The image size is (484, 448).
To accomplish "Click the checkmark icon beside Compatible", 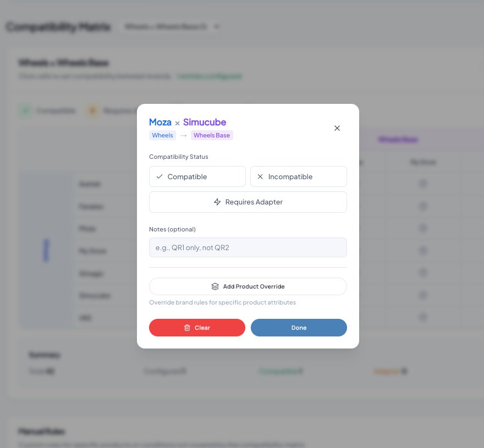I will (159, 176).
